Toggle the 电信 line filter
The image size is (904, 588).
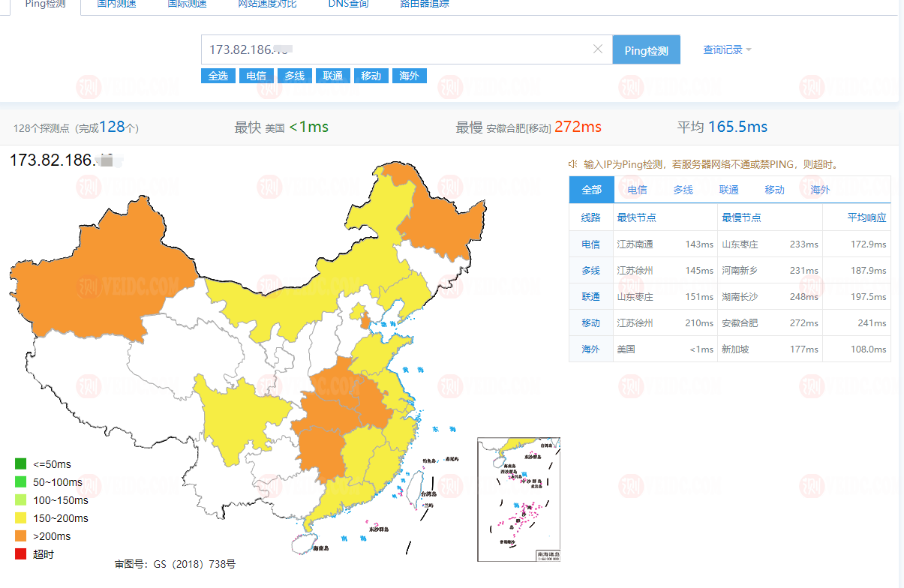pyautogui.click(x=257, y=75)
